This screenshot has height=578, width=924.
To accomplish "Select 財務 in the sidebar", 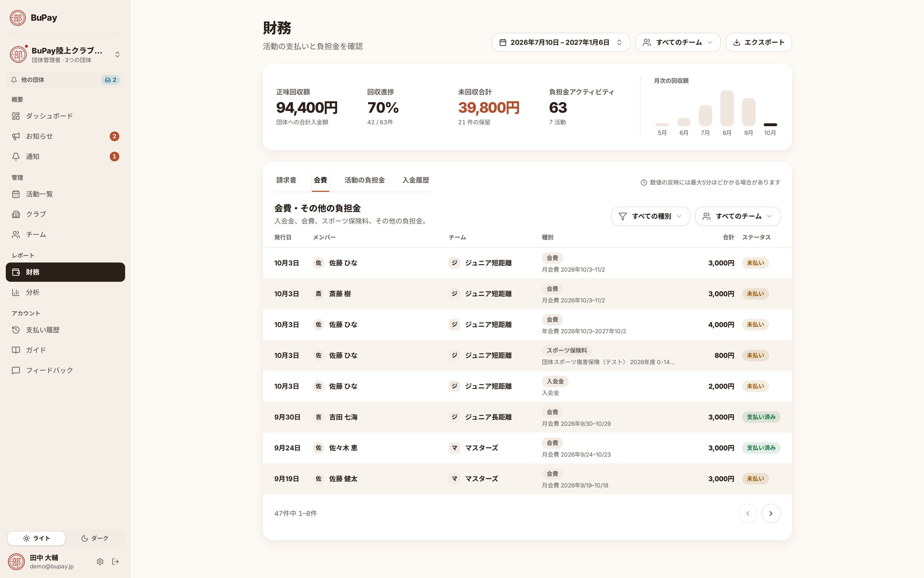I will [65, 272].
